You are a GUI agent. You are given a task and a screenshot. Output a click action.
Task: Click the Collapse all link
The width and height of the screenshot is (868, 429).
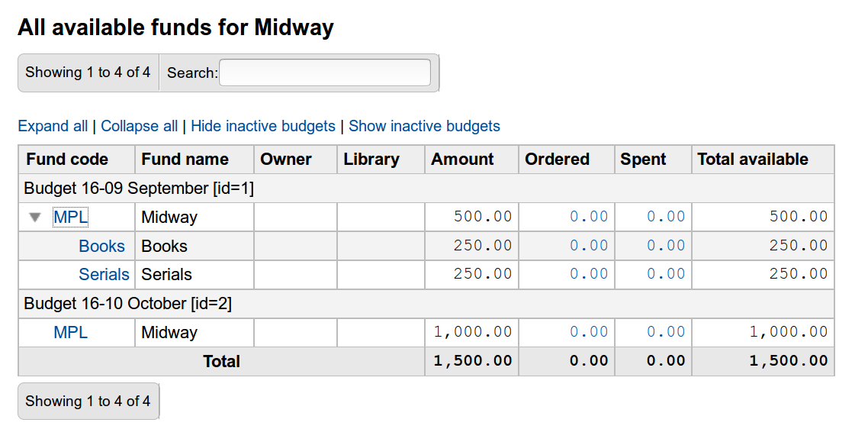pos(140,126)
